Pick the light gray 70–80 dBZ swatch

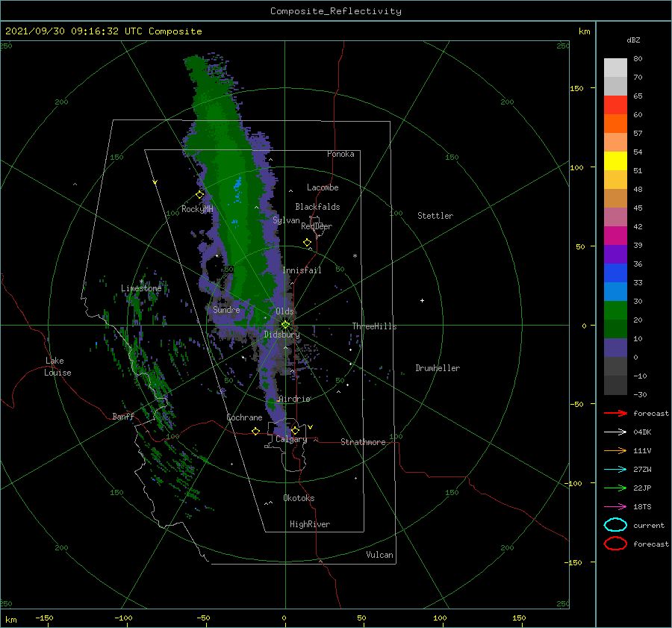tap(615, 68)
